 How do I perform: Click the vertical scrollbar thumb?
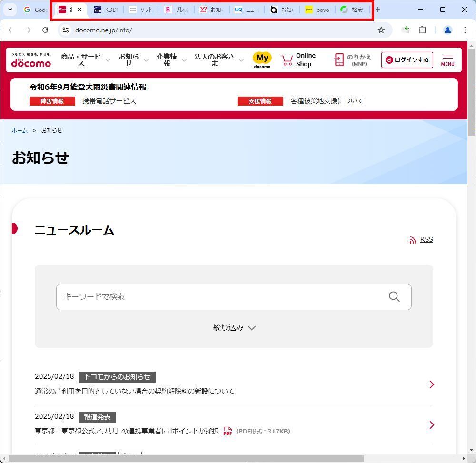pos(471,92)
